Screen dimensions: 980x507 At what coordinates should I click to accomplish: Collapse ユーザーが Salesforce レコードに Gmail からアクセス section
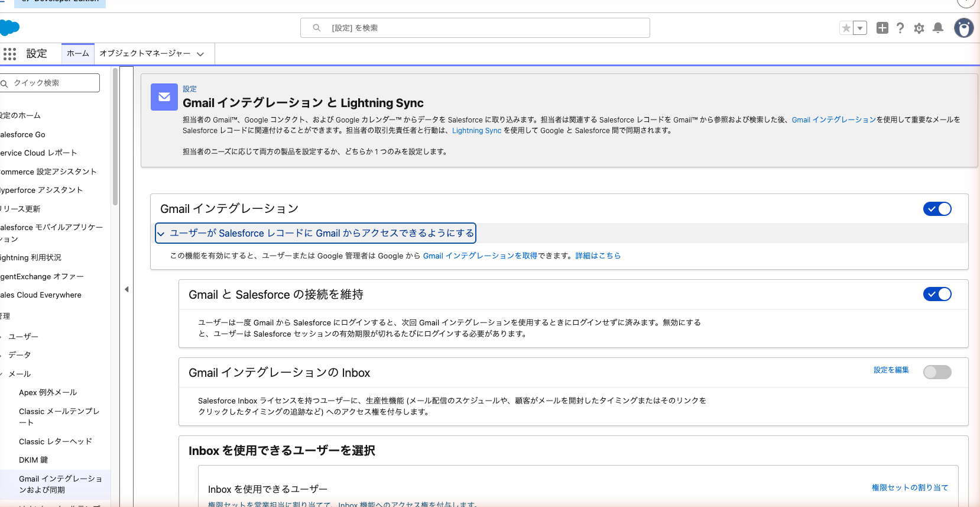pos(316,233)
